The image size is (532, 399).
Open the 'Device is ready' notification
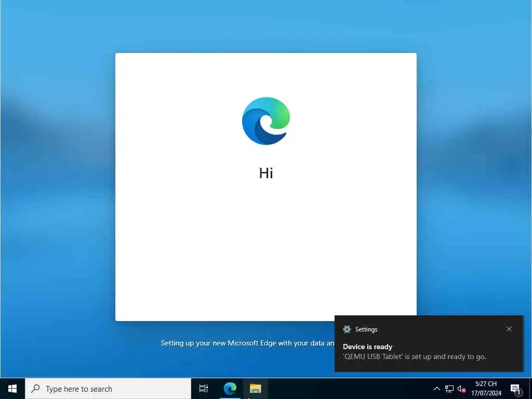tap(429, 344)
